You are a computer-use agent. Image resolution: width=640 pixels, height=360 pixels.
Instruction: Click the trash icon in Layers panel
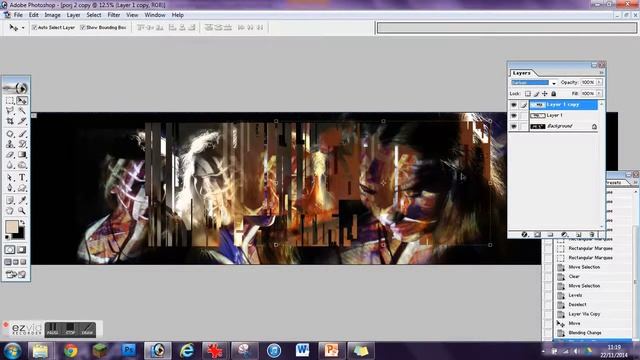(591, 234)
